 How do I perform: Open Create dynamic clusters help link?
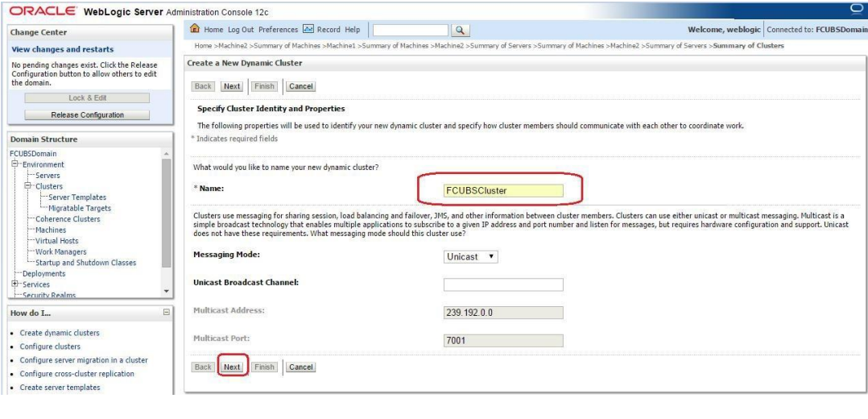(x=60, y=333)
